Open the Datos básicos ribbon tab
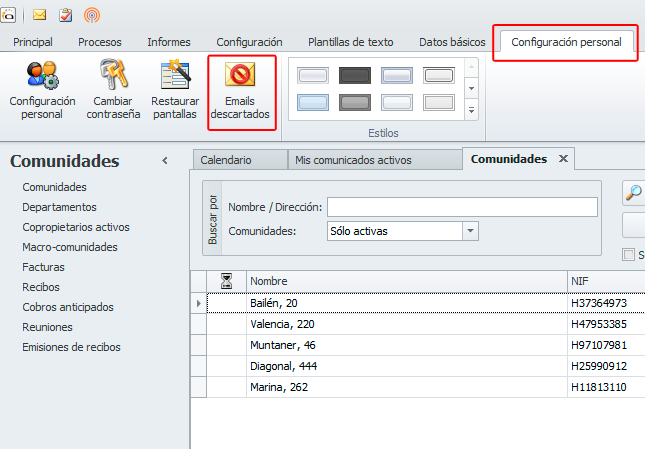This screenshot has height=449, width=645. tap(452, 42)
